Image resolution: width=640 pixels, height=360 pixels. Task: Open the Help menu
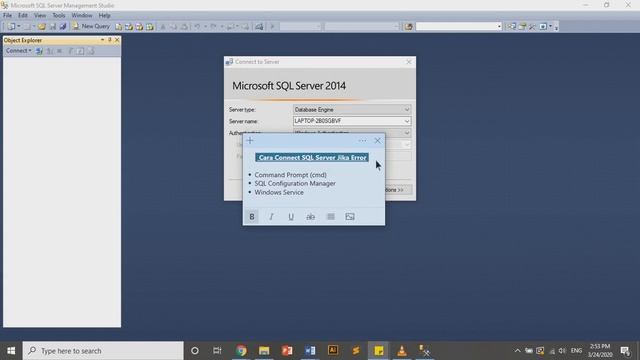click(x=104, y=16)
